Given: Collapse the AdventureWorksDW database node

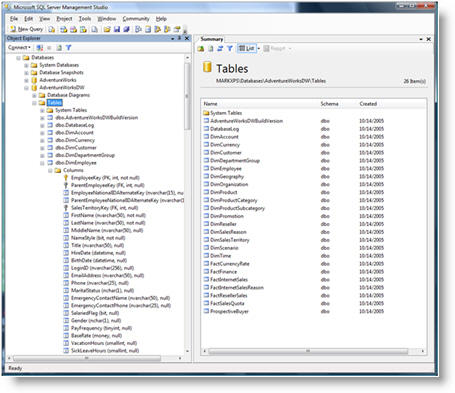Looking at the screenshot, I should pyautogui.click(x=26, y=88).
